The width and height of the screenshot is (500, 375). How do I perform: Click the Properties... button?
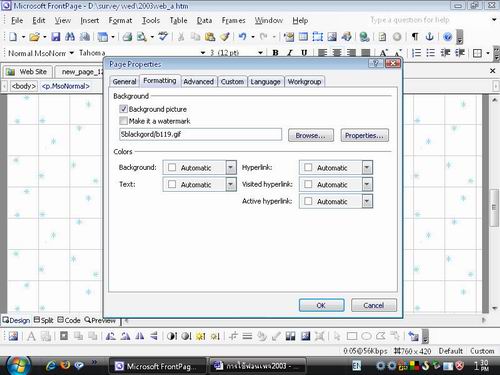(x=364, y=135)
